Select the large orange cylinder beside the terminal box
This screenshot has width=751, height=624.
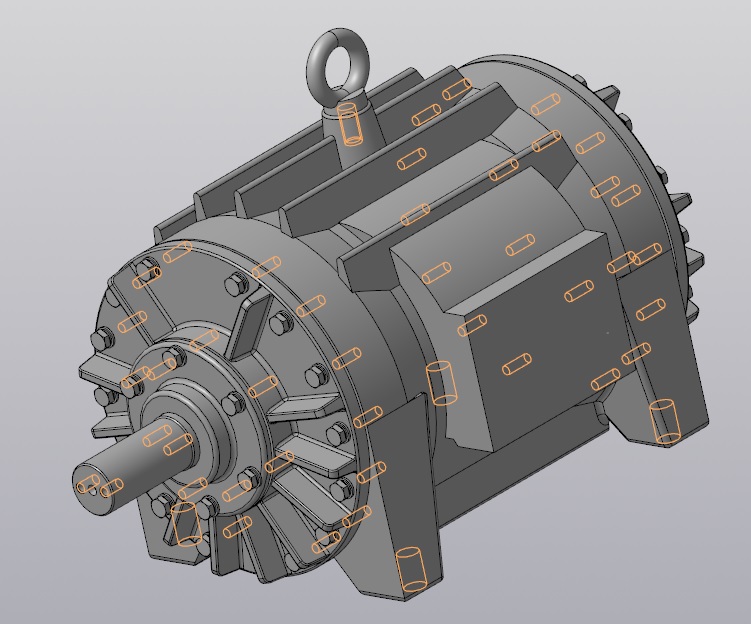[441, 383]
